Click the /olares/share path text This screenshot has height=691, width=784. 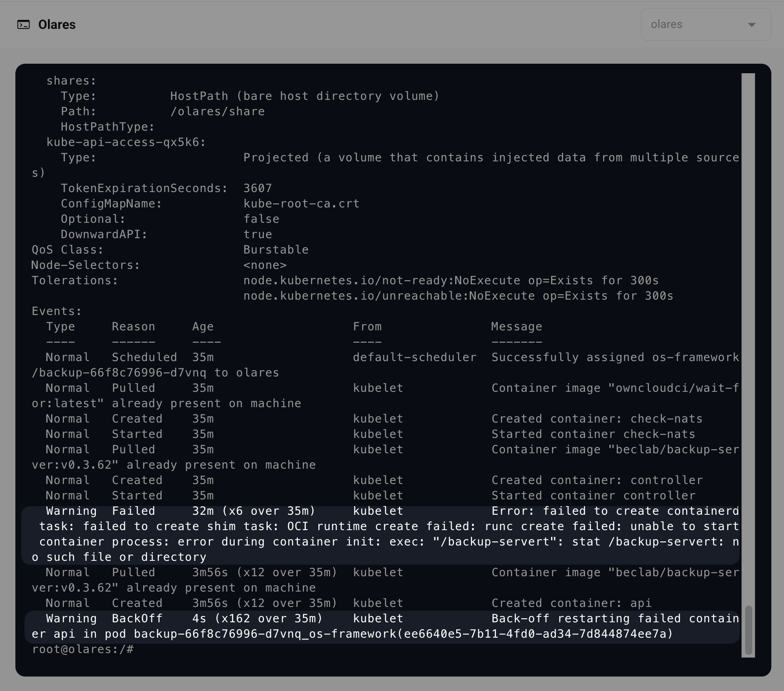coord(217,112)
